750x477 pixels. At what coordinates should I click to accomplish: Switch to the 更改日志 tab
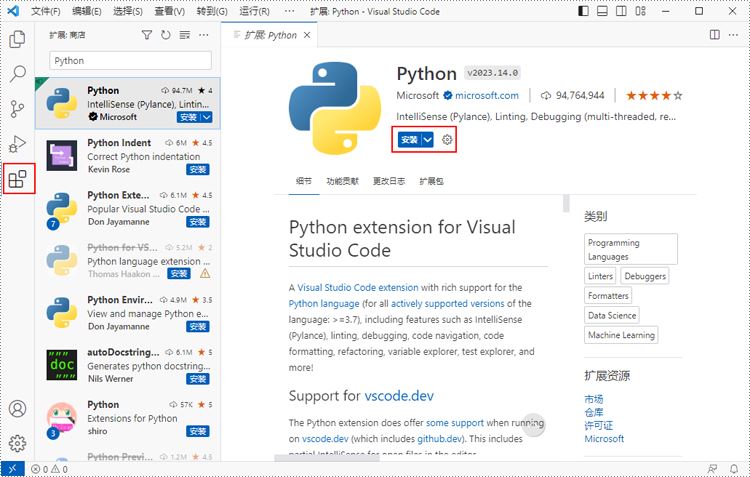point(389,182)
